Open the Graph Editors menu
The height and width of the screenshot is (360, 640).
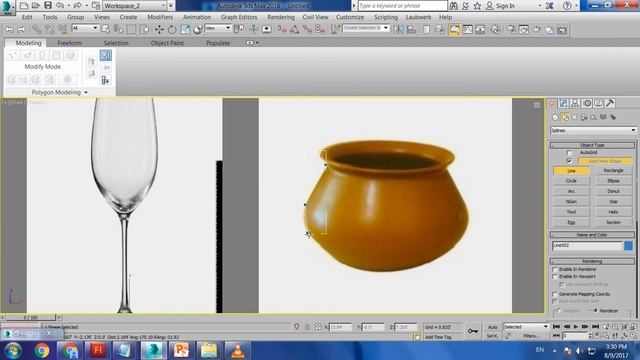pyautogui.click(x=239, y=17)
